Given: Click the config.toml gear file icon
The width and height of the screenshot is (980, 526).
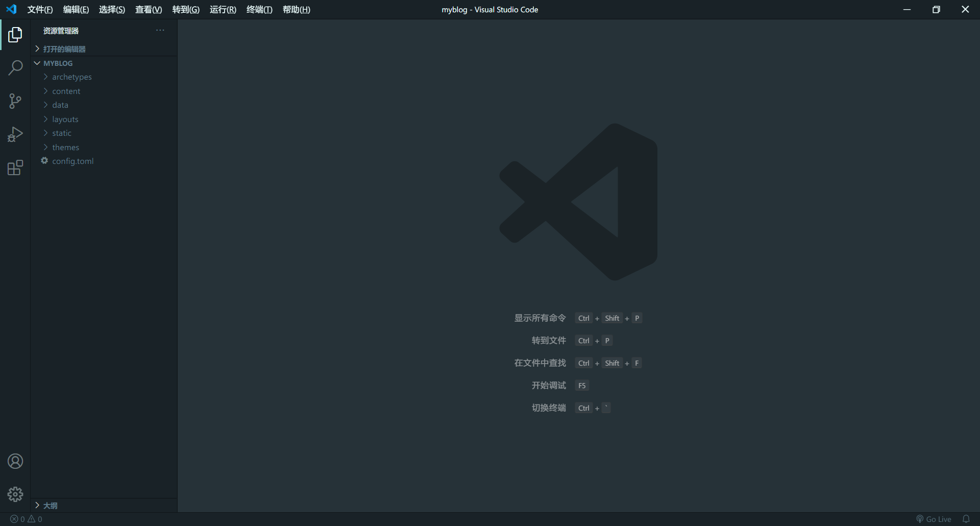Looking at the screenshot, I should point(44,161).
